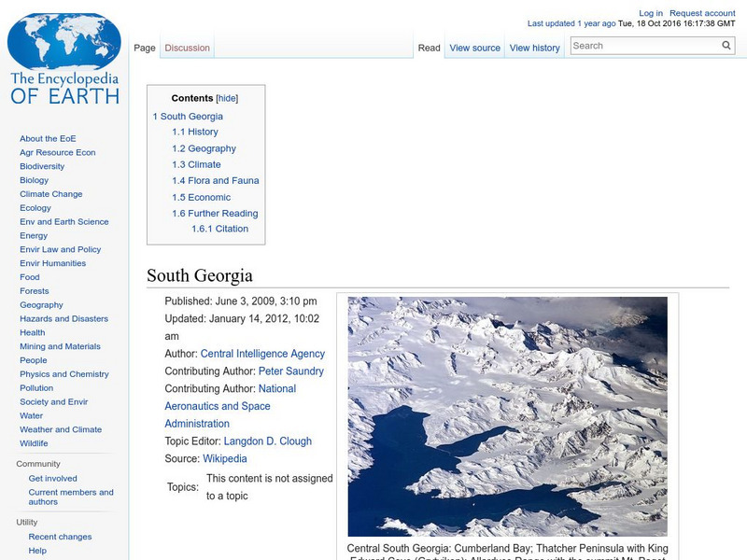747x560 pixels.
Task: Open Biodiversity sidebar topic
Action: [42, 166]
